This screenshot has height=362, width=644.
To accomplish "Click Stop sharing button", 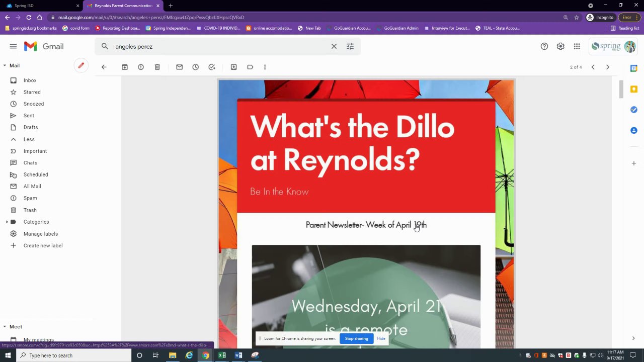I will click(x=356, y=338).
